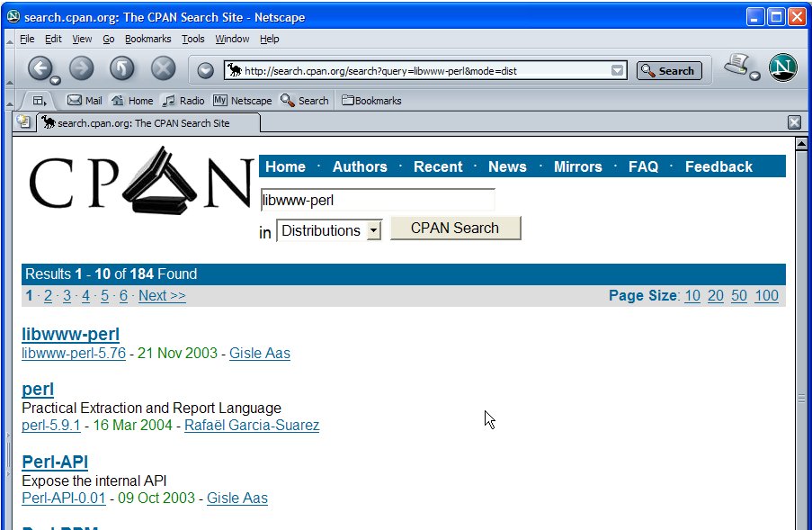Image resolution: width=812 pixels, height=530 pixels.
Task: Open the File menu
Action: (x=27, y=39)
